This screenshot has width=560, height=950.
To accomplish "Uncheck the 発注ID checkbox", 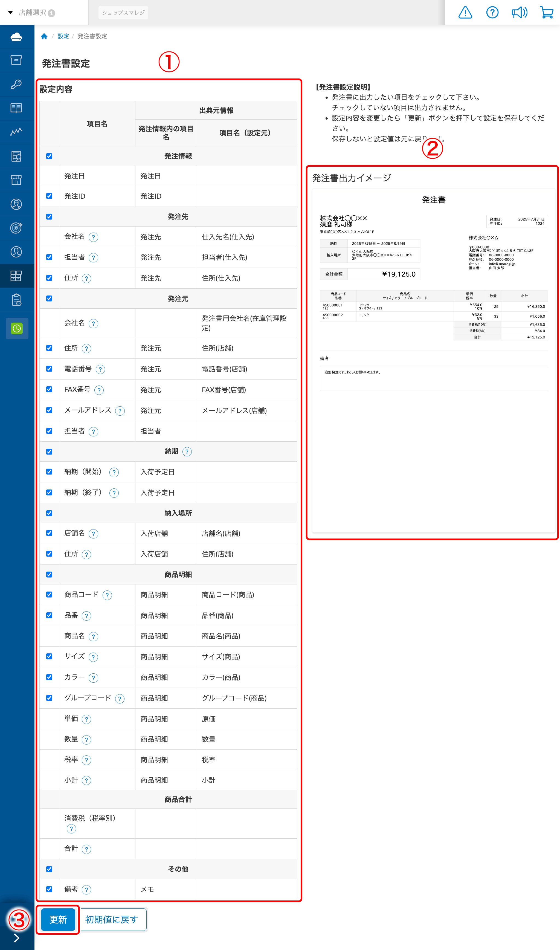I will click(x=49, y=196).
